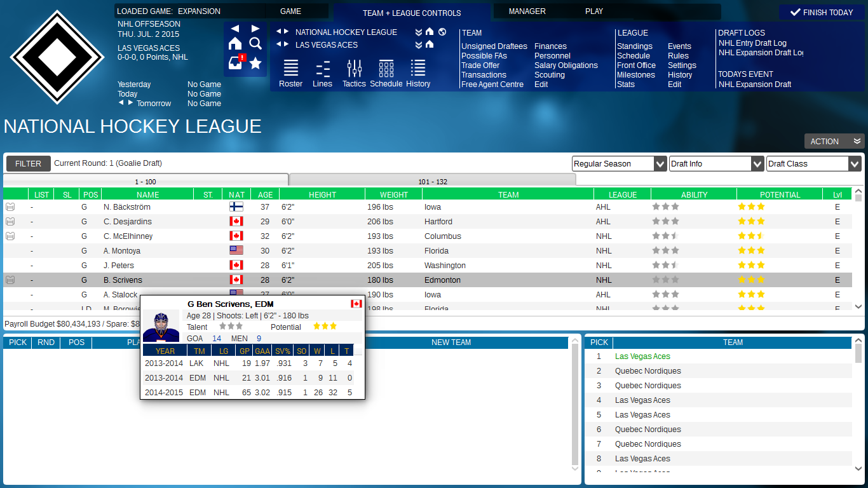Open the Scouting link
This screenshot has height=488, width=868.
click(550, 75)
